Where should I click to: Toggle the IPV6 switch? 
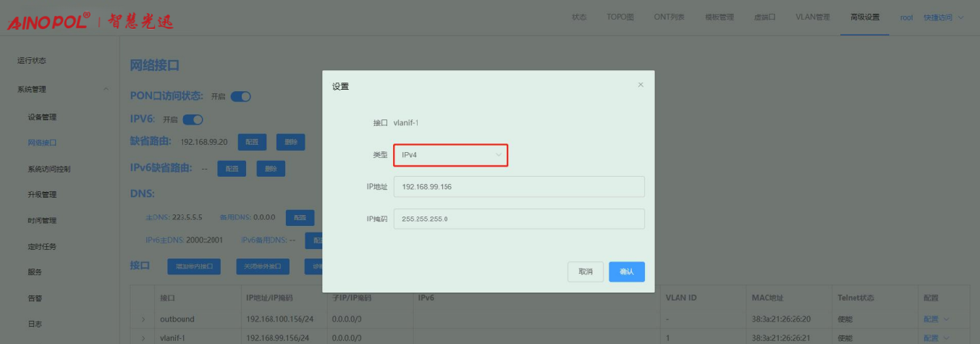coord(193,119)
